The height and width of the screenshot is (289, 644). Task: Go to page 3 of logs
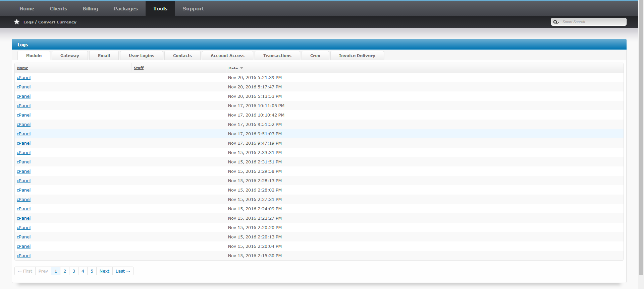pos(74,271)
